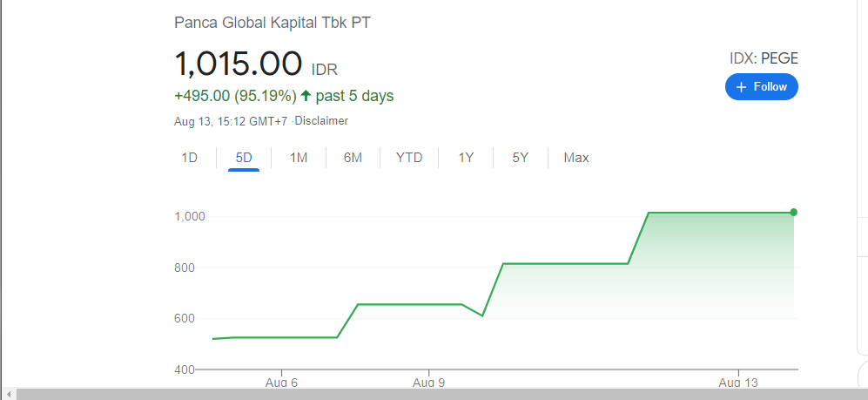Show the 1M chart range
Image resolution: width=868 pixels, height=400 pixels.
pyautogui.click(x=299, y=158)
